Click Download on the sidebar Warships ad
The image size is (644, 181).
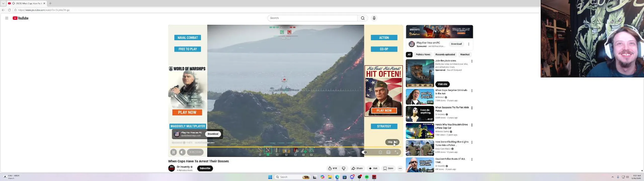[456, 44]
